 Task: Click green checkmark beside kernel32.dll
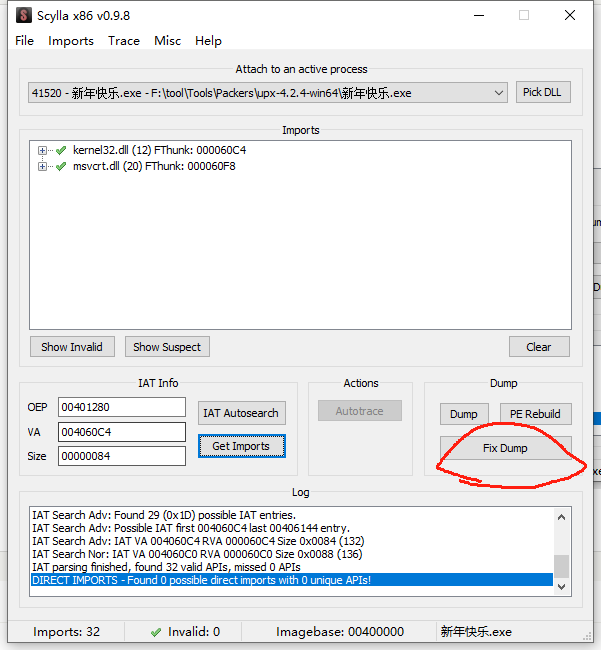tap(61, 150)
